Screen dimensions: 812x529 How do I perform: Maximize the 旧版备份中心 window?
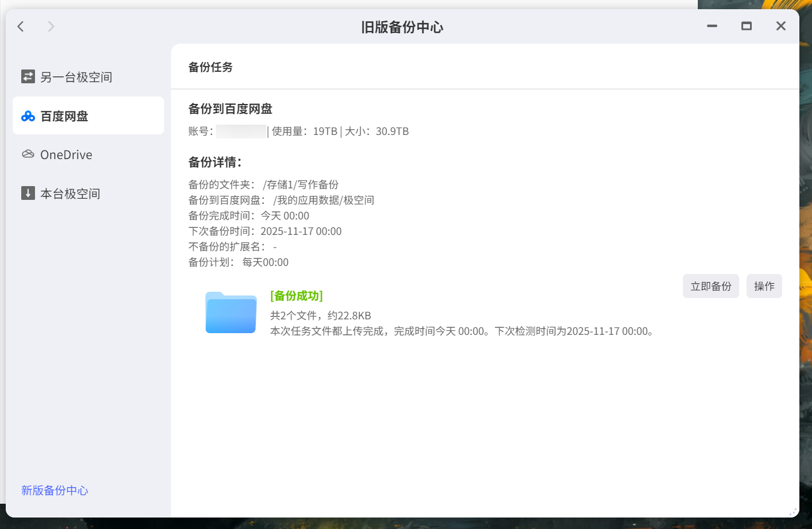point(747,26)
